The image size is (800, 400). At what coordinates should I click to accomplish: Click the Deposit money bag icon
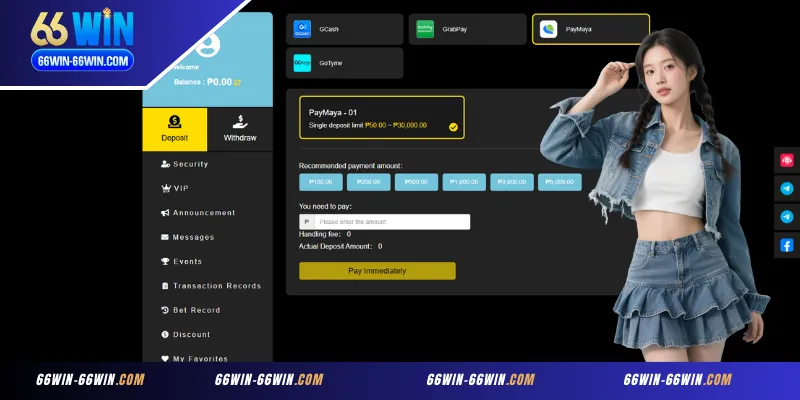[174, 122]
